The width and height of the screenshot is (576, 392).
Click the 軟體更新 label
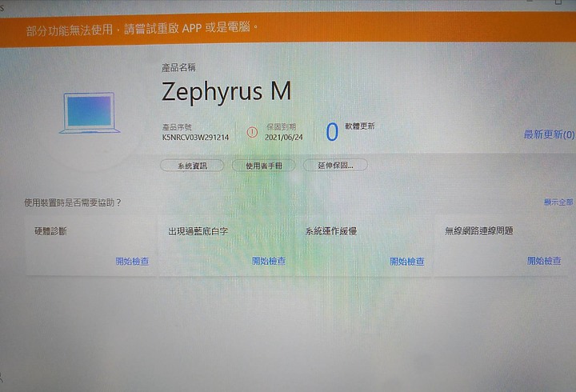[x=360, y=126]
